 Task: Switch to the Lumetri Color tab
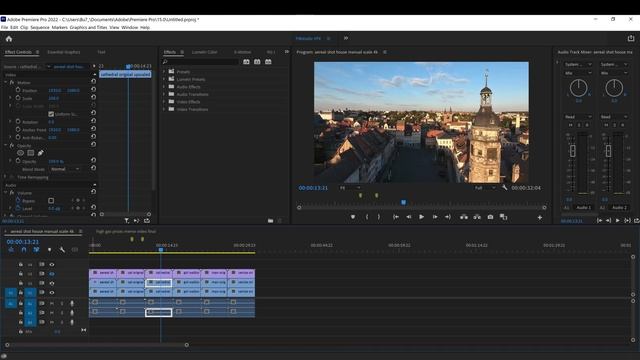pyautogui.click(x=204, y=52)
